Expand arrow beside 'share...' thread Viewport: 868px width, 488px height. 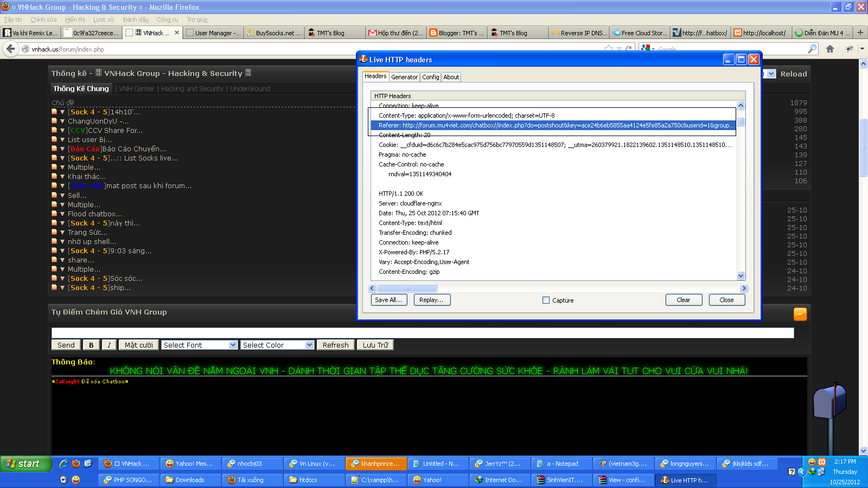point(62,260)
